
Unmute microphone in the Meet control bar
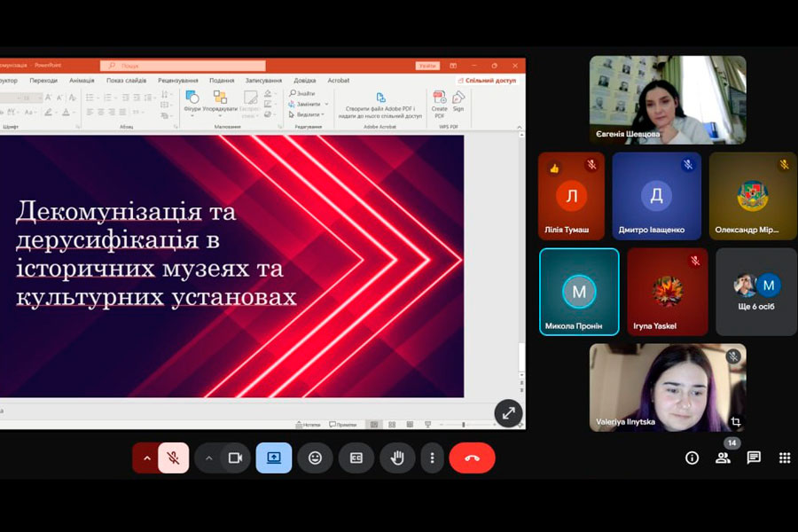coord(174,458)
